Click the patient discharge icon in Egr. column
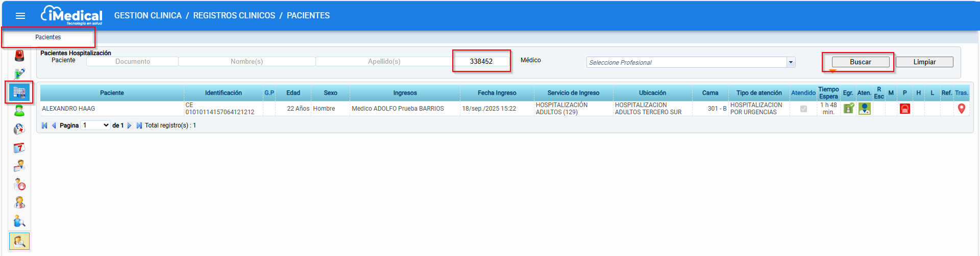Screen dimensions: 980x256 [848, 109]
